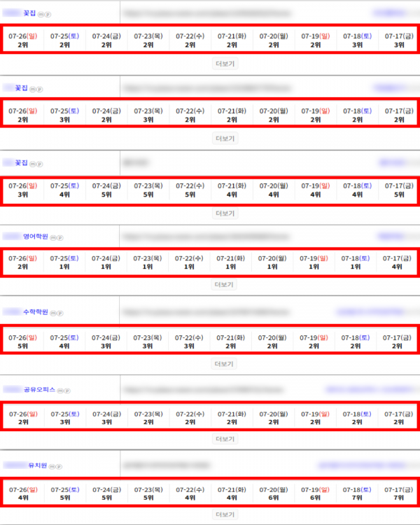This screenshot has width=420, height=525.
Task: Open the p icon next to 수학학원
Action: 60,313
